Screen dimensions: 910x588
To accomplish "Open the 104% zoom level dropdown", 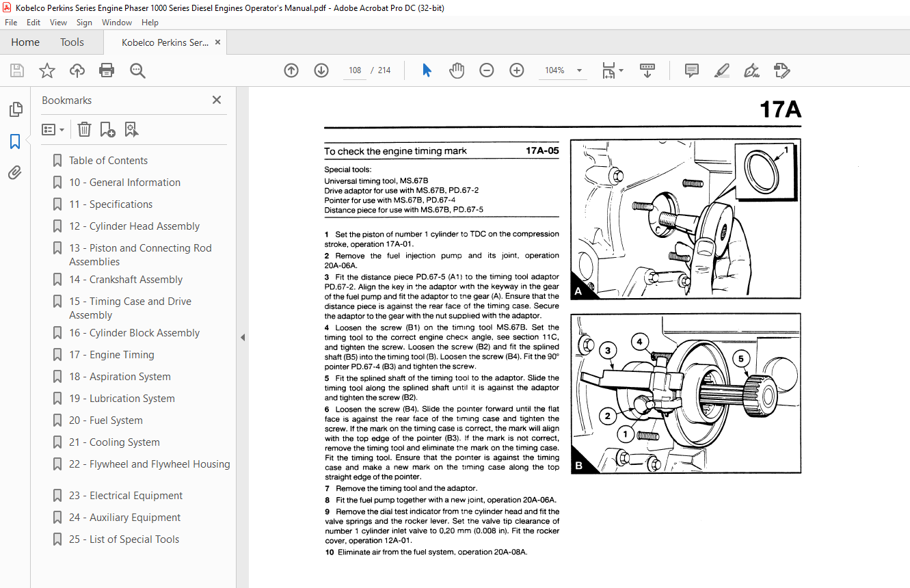I will coord(579,70).
